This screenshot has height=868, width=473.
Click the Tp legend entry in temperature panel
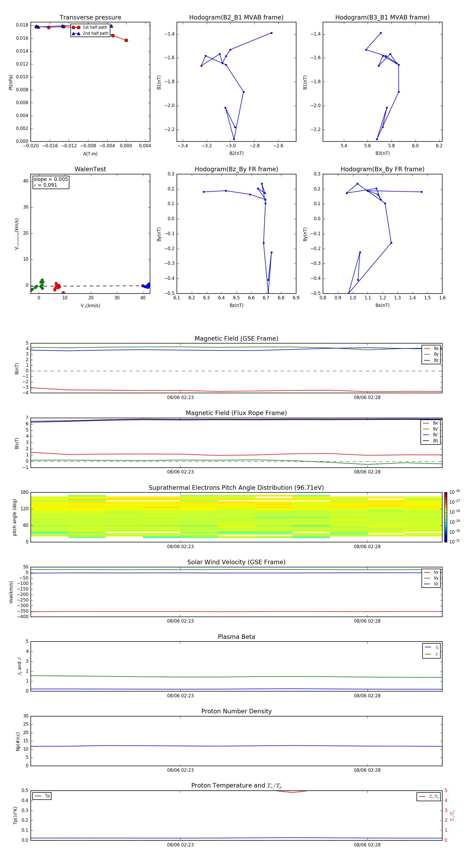click(x=42, y=796)
